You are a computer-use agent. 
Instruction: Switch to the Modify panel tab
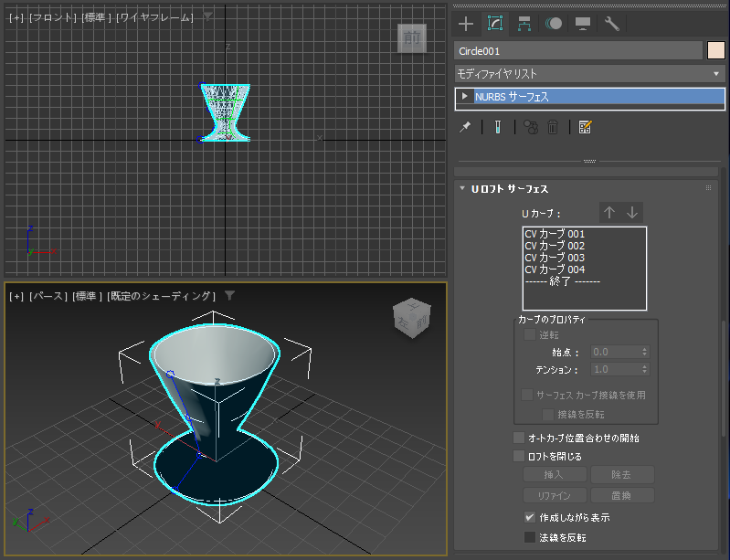495,23
